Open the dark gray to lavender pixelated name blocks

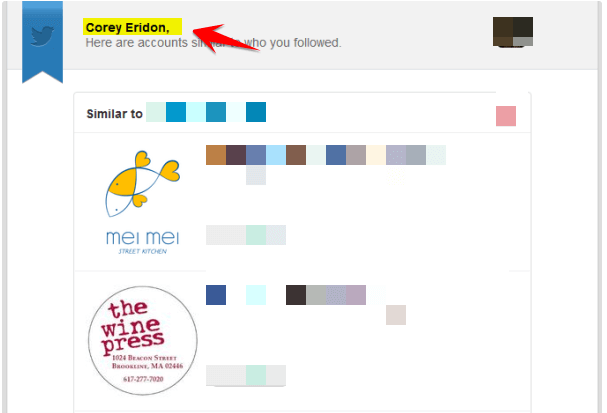click(x=326, y=295)
